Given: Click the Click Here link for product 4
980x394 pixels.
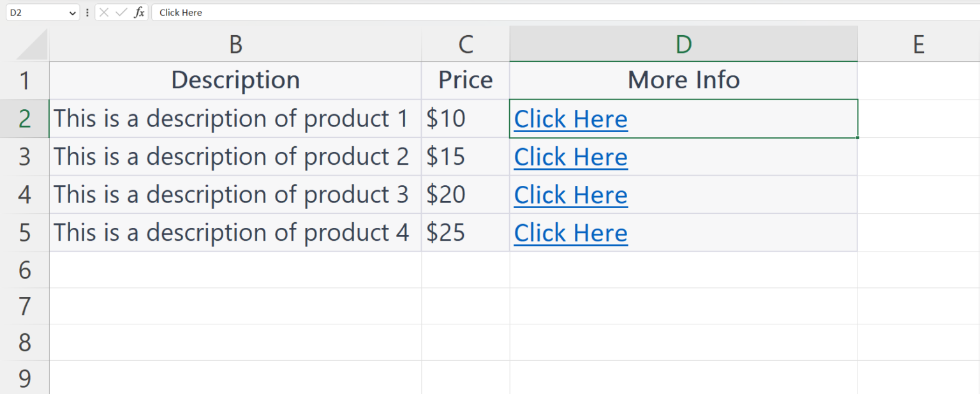Looking at the screenshot, I should click(570, 232).
